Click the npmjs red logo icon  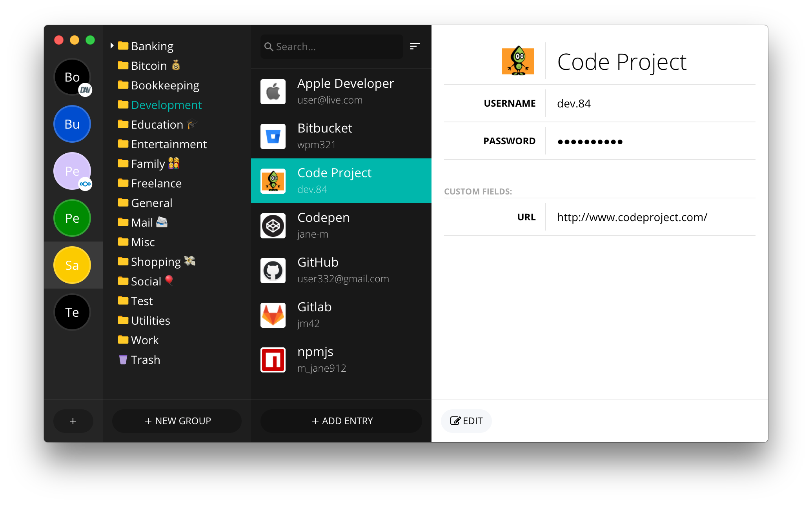[x=273, y=360]
